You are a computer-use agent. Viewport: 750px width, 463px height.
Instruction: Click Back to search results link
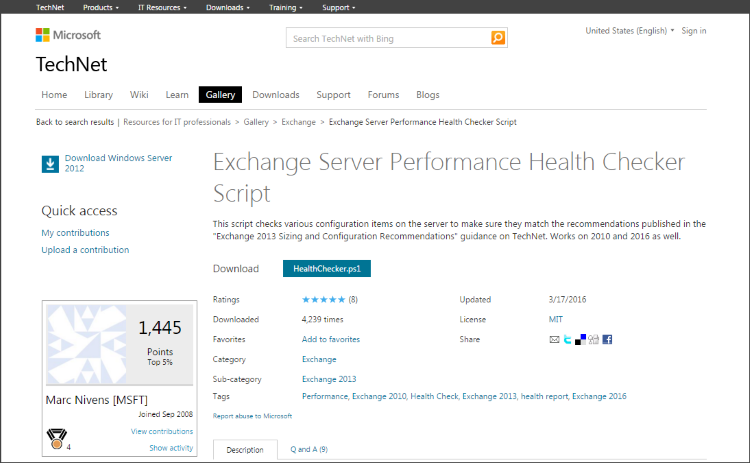[x=75, y=122]
